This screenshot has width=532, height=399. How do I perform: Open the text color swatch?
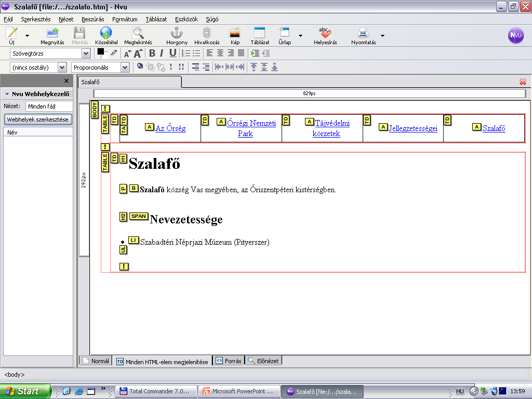coord(101,52)
